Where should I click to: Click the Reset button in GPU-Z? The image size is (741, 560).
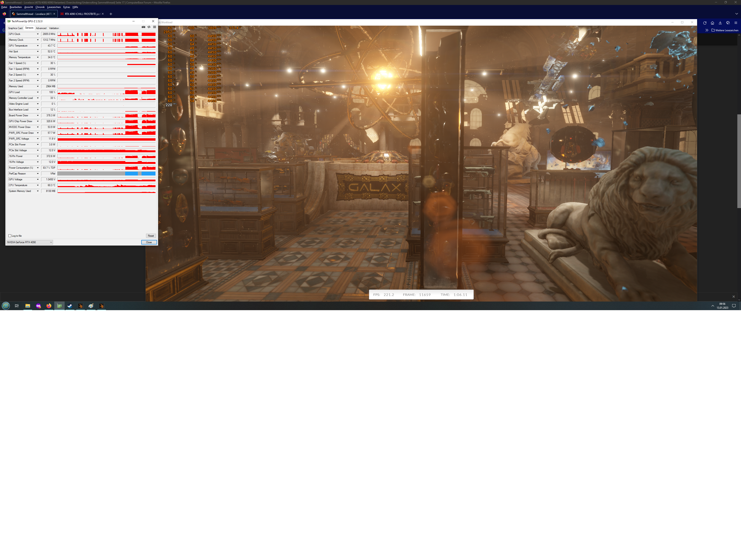click(x=151, y=236)
